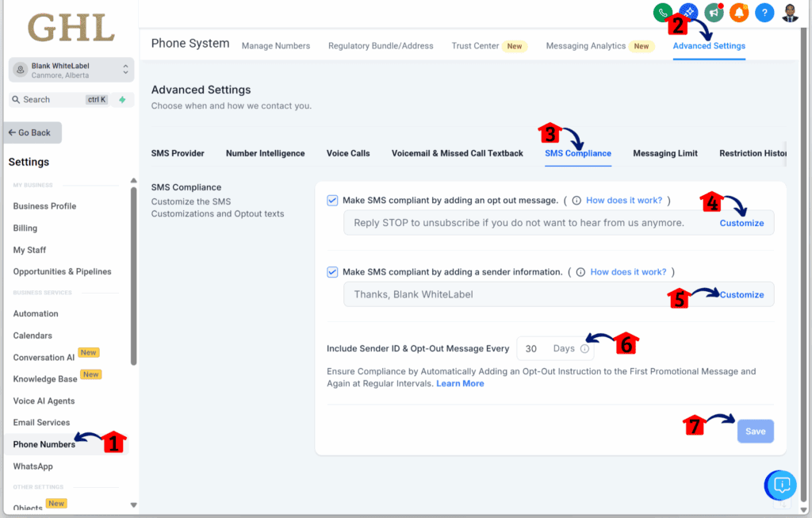The image size is (812, 518).
Task: Open Voice AI Agents settings
Action: (44, 401)
